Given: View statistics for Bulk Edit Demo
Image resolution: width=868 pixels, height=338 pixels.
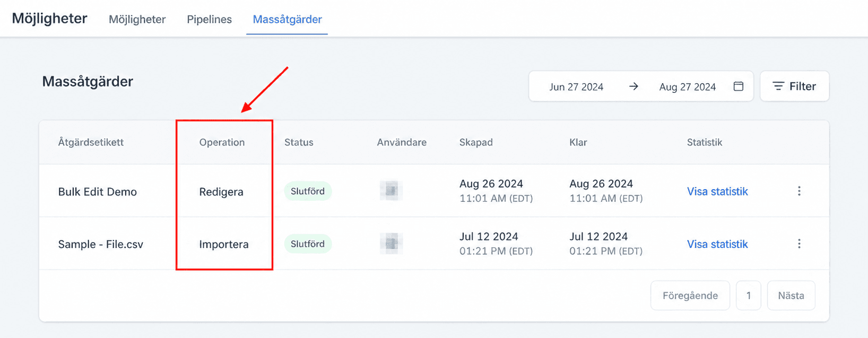Looking at the screenshot, I should (717, 191).
